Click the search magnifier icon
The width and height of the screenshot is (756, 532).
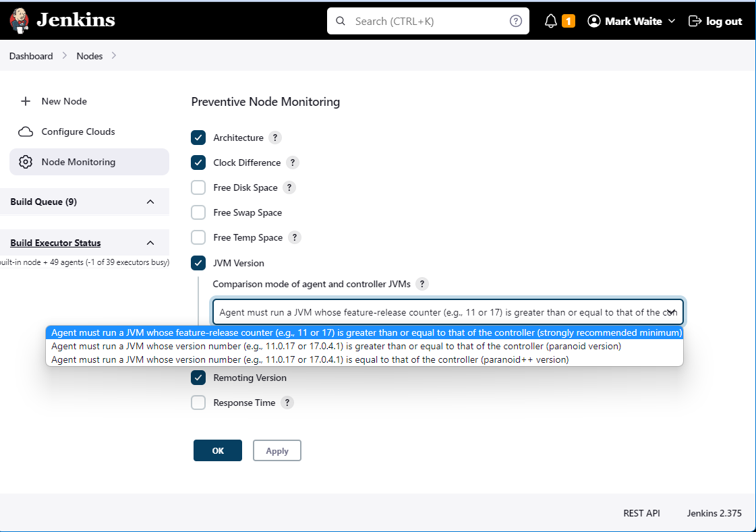coord(341,21)
